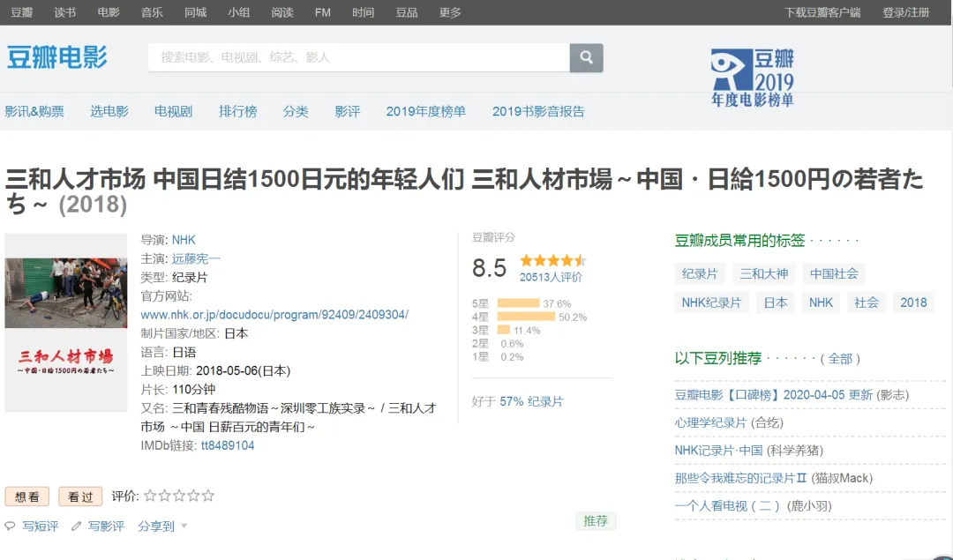Click 全部 beside 以下豆列推荐

tap(841, 358)
